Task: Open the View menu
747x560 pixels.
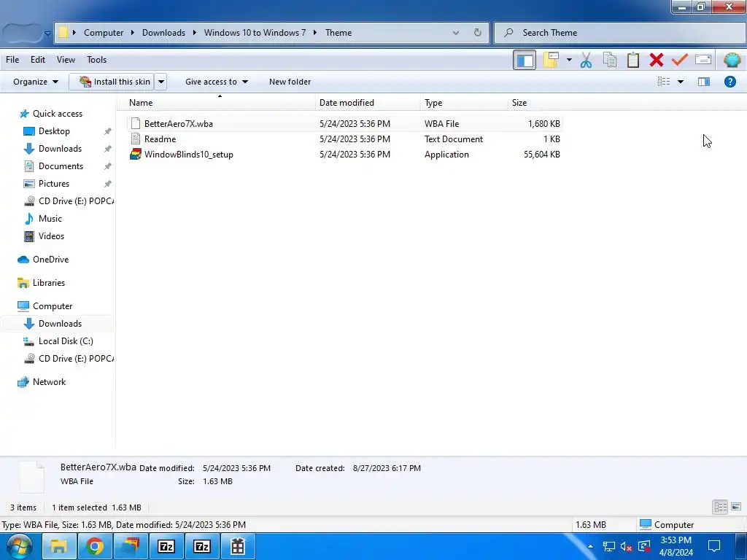Action: [66, 60]
